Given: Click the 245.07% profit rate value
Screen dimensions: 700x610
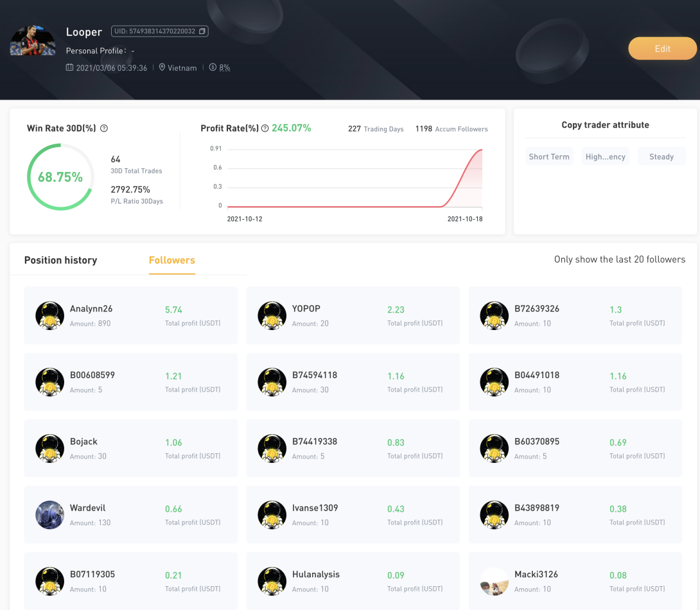Looking at the screenshot, I should click(291, 128).
